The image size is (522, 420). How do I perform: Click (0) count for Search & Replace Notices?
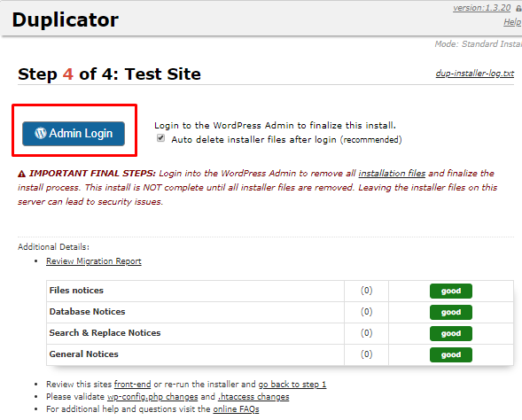coord(366,333)
